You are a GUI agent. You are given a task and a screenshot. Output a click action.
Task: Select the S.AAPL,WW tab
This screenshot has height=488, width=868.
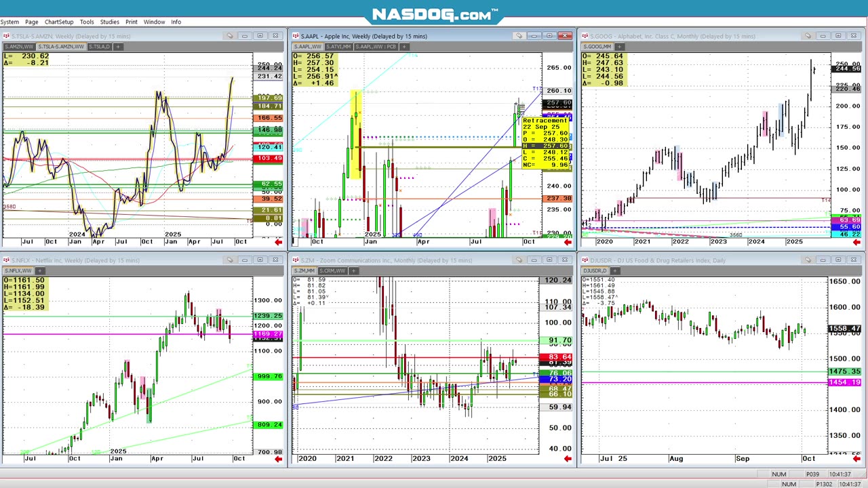[308, 47]
